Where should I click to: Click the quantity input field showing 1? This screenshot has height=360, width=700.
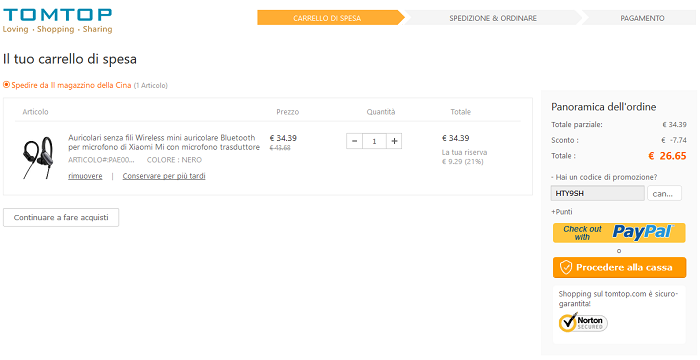pyautogui.click(x=374, y=141)
